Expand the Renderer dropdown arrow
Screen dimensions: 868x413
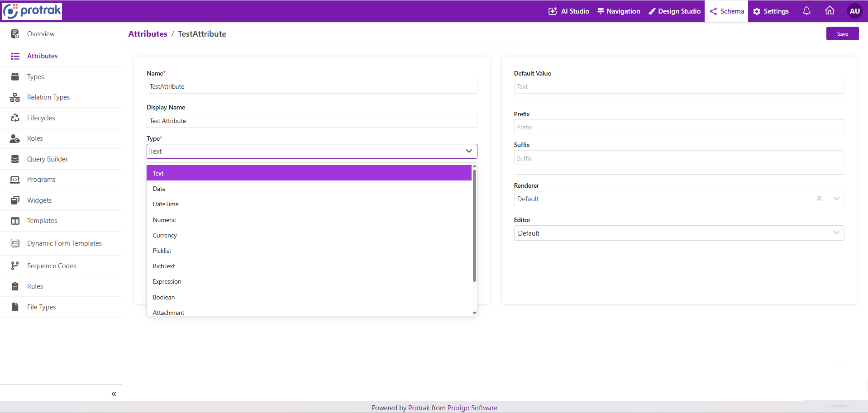pos(836,199)
